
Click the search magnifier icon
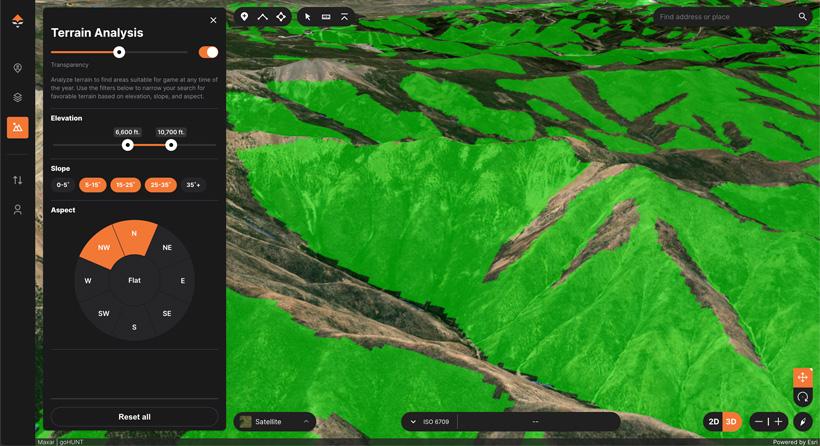click(802, 17)
